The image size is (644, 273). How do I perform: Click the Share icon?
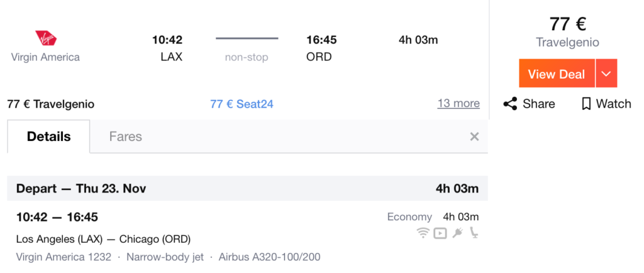(510, 104)
